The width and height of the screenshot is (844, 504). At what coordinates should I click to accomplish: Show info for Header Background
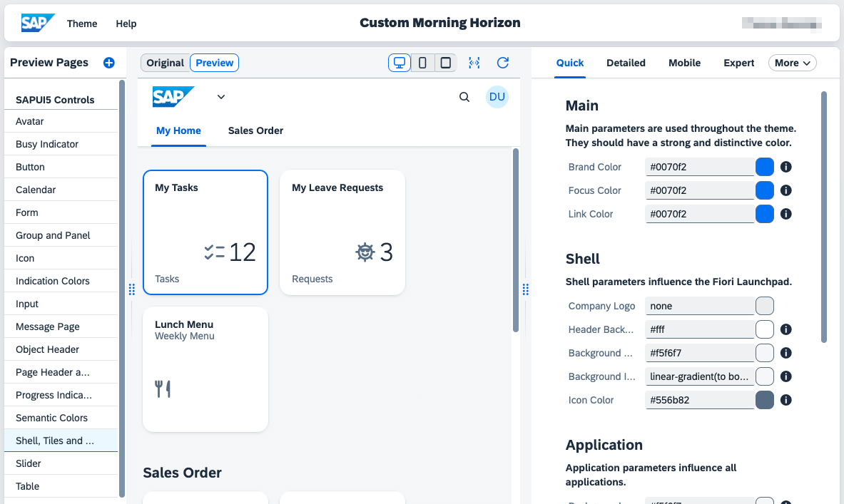pos(786,329)
